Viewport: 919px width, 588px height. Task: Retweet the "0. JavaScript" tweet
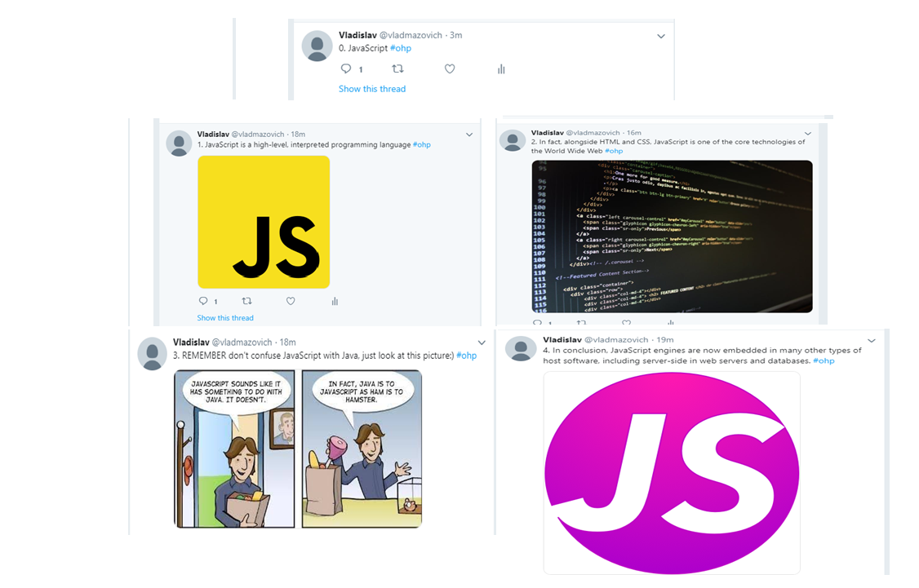397,69
